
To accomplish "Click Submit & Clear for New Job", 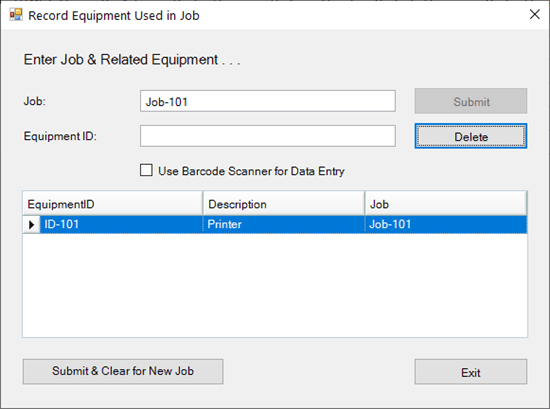I will (123, 371).
